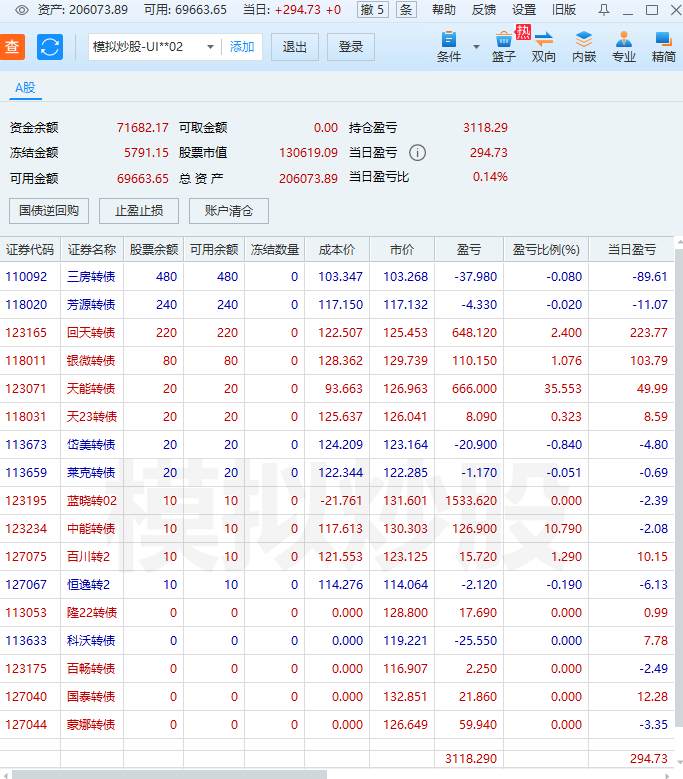
Task: Click the info icon beside 当日盈亏
Action: [418, 153]
